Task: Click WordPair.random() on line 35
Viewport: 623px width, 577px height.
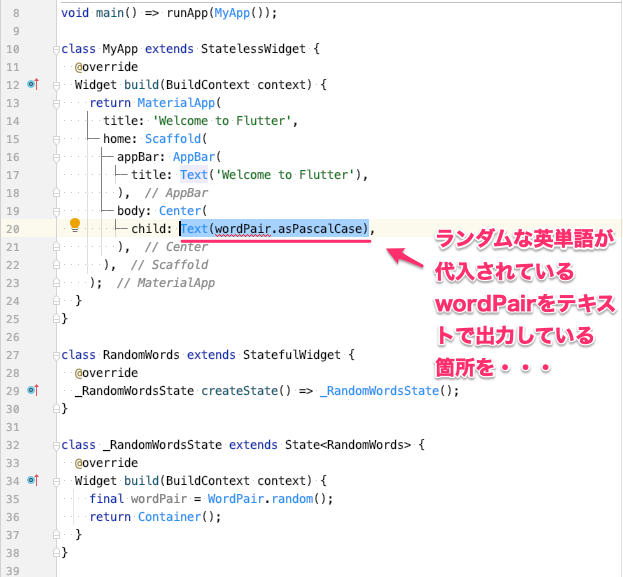Action: (267, 499)
